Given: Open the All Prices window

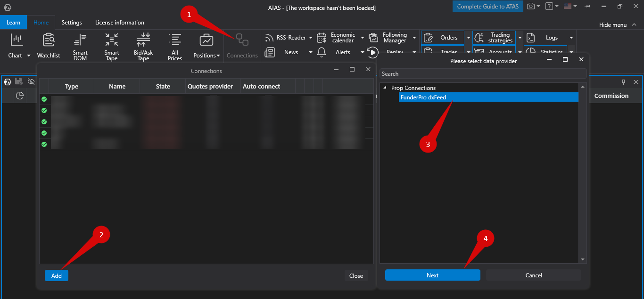Looking at the screenshot, I should coord(175,47).
